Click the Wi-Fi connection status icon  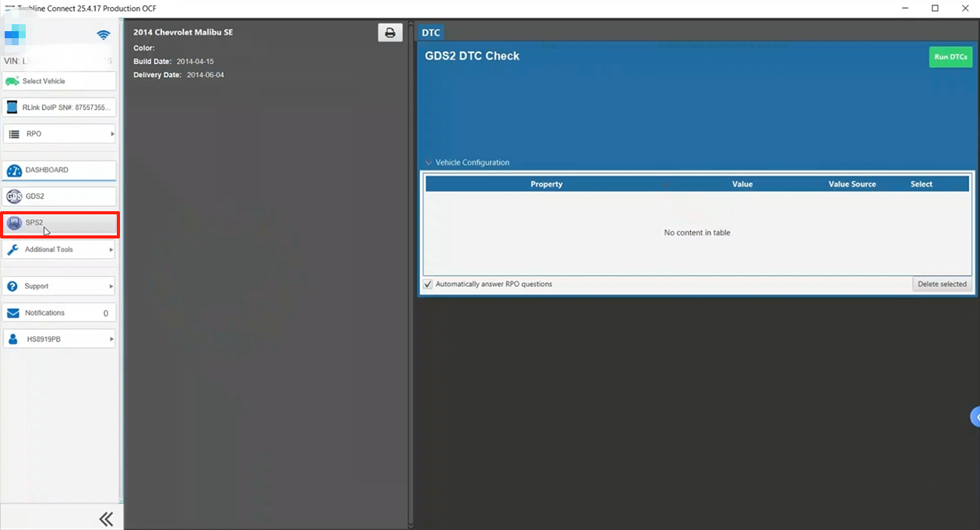coord(103,35)
